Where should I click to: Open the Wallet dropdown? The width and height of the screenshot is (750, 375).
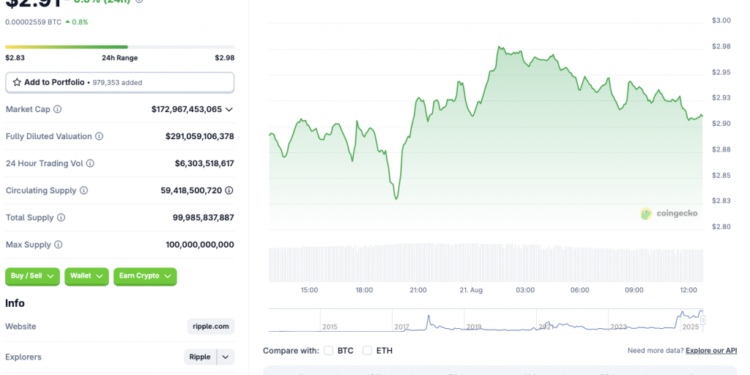(x=87, y=276)
